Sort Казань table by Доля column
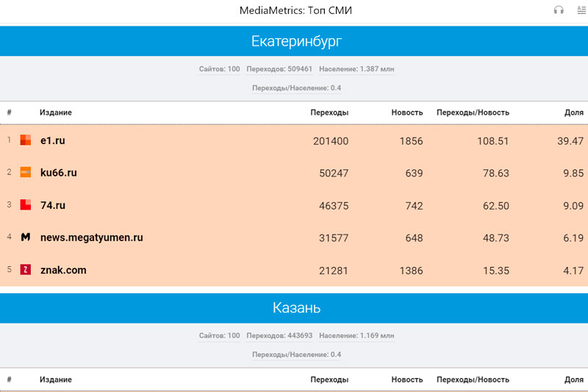The width and height of the screenshot is (588, 392). (574, 379)
